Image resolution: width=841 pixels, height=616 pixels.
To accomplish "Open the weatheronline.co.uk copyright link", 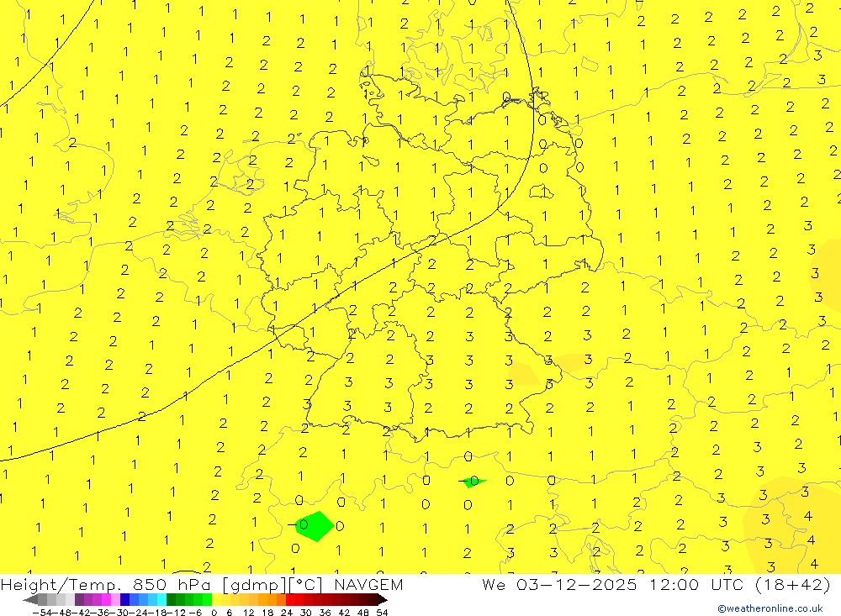I will (x=770, y=608).
